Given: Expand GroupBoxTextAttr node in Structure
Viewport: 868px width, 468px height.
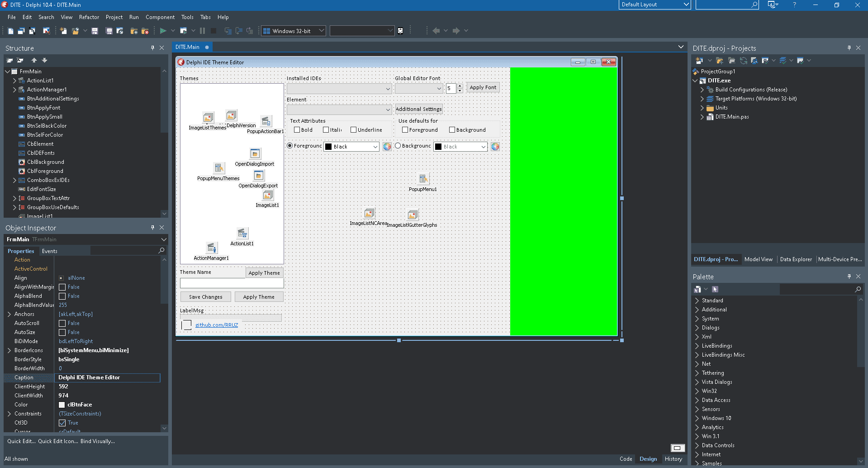Looking at the screenshot, I should coord(14,198).
